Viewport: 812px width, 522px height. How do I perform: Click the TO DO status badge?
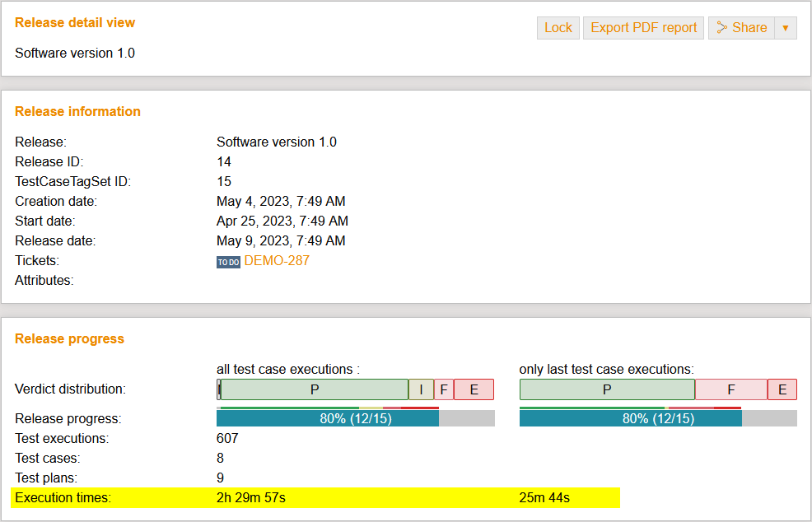[228, 262]
